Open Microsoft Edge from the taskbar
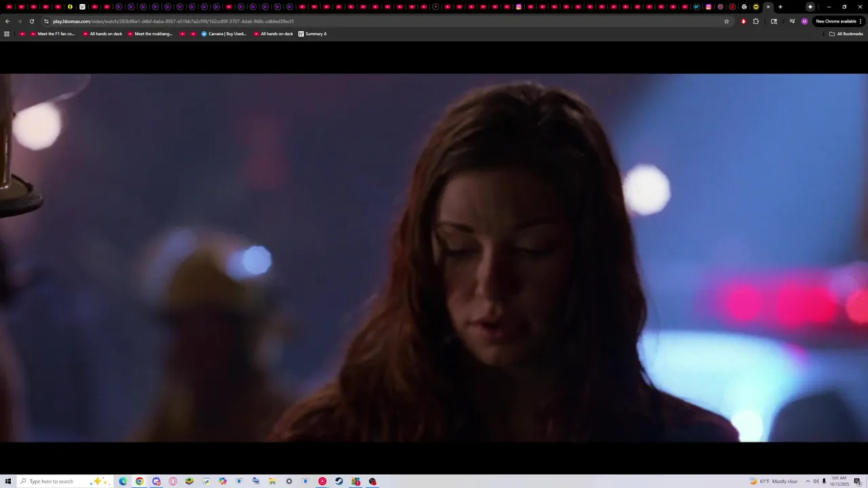Image resolution: width=868 pixels, height=488 pixels. tap(123, 481)
